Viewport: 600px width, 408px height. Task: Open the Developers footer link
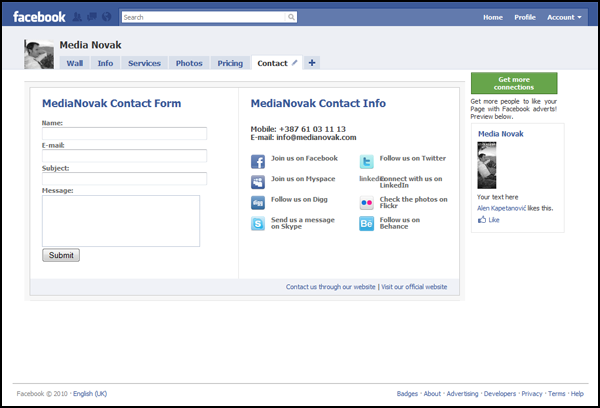[x=500, y=393]
